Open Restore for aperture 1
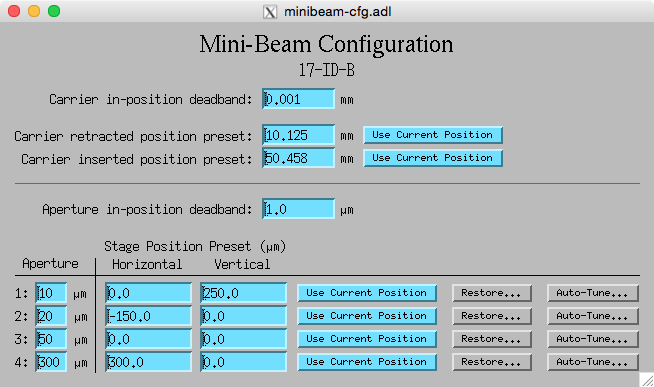 (x=491, y=293)
